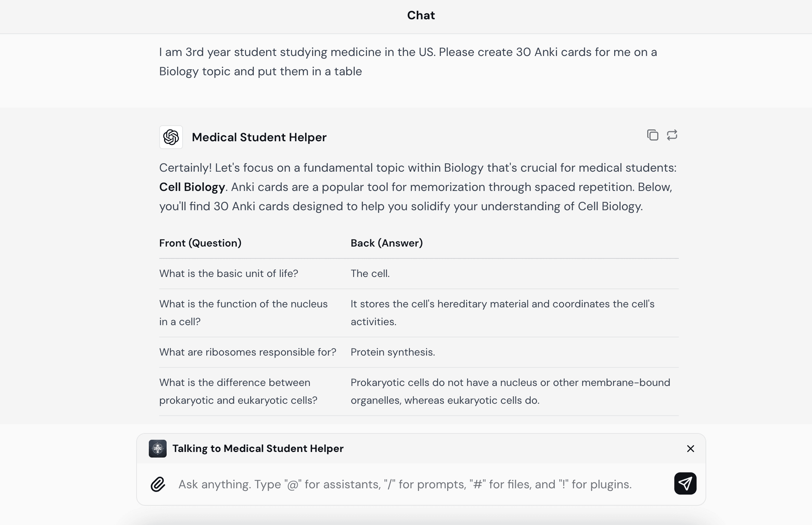This screenshot has width=812, height=525.
Task: Click the Medical Student Helper name label
Action: tap(259, 137)
